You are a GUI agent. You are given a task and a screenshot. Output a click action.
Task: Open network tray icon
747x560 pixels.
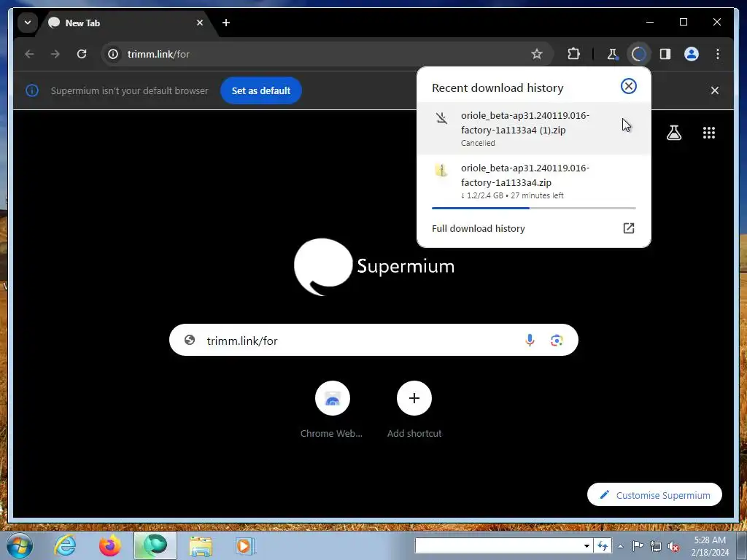[x=656, y=546]
